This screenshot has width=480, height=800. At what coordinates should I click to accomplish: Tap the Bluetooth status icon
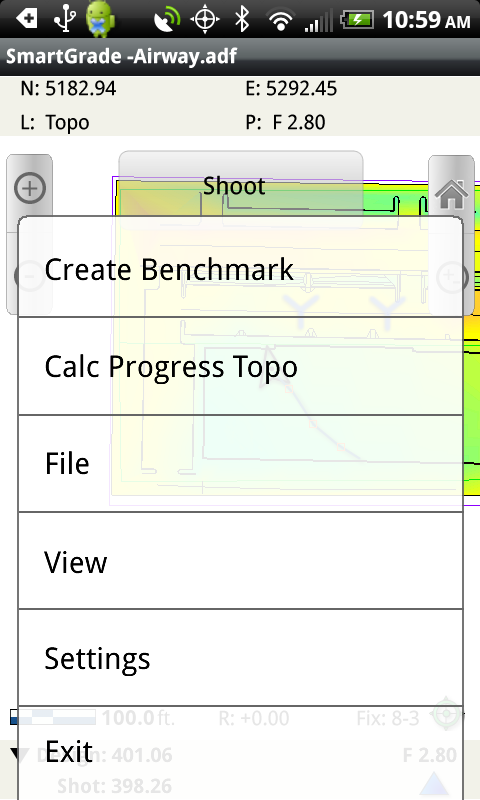click(x=242, y=19)
